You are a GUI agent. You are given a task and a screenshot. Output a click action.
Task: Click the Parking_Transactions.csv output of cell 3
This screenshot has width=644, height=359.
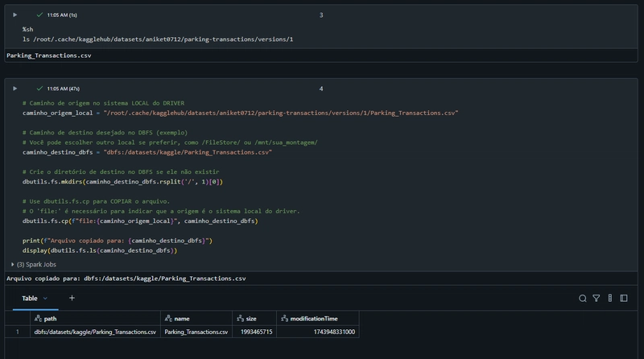coord(49,56)
